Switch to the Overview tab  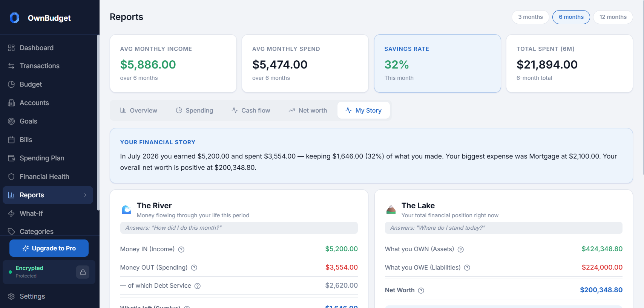pyautogui.click(x=138, y=110)
